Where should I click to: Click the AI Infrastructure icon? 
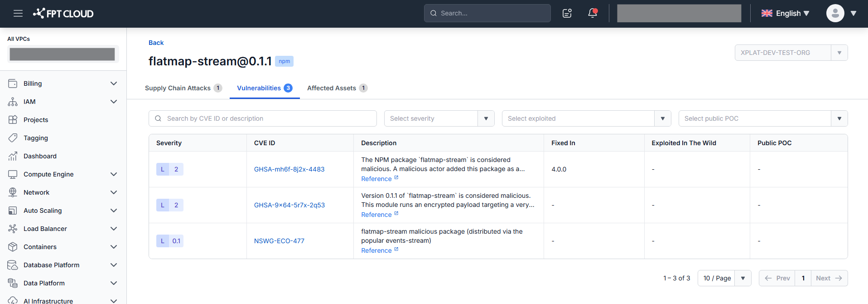(x=13, y=300)
